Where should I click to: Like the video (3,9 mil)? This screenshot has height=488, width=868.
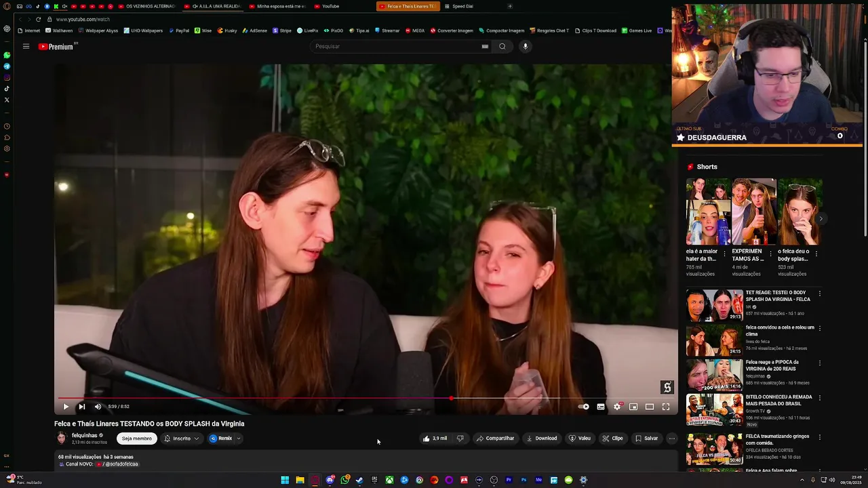[435, 439]
